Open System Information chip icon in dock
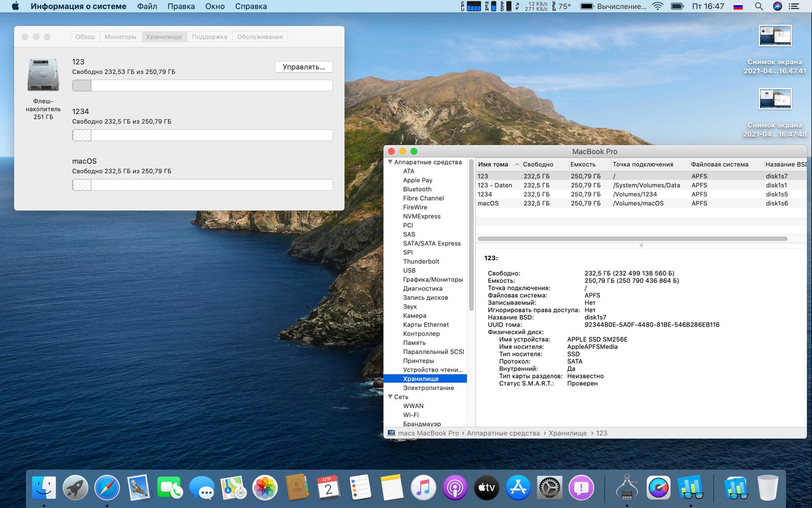 click(627, 488)
